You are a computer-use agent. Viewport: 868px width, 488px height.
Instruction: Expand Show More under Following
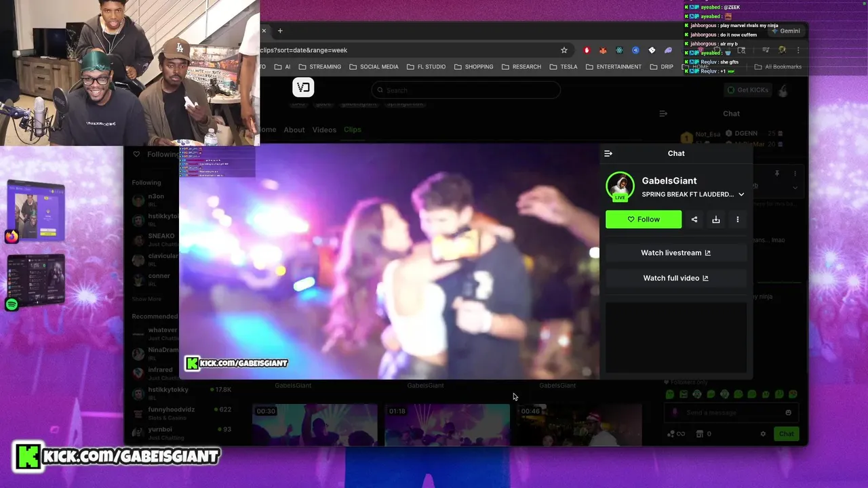click(146, 299)
